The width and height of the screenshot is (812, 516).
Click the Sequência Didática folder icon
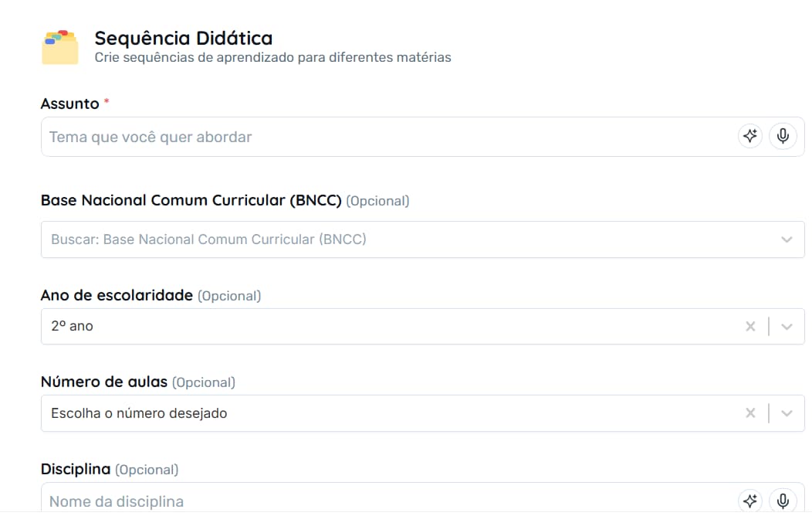(x=59, y=47)
